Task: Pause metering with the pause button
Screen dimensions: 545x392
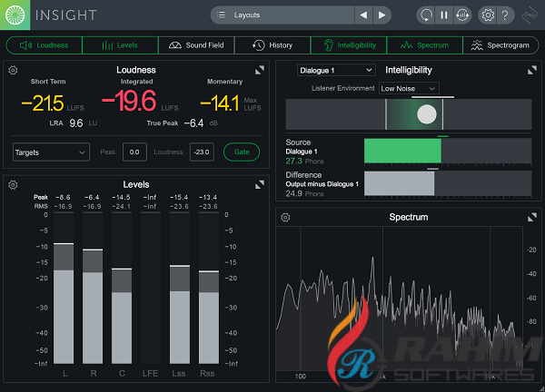Action: click(444, 15)
